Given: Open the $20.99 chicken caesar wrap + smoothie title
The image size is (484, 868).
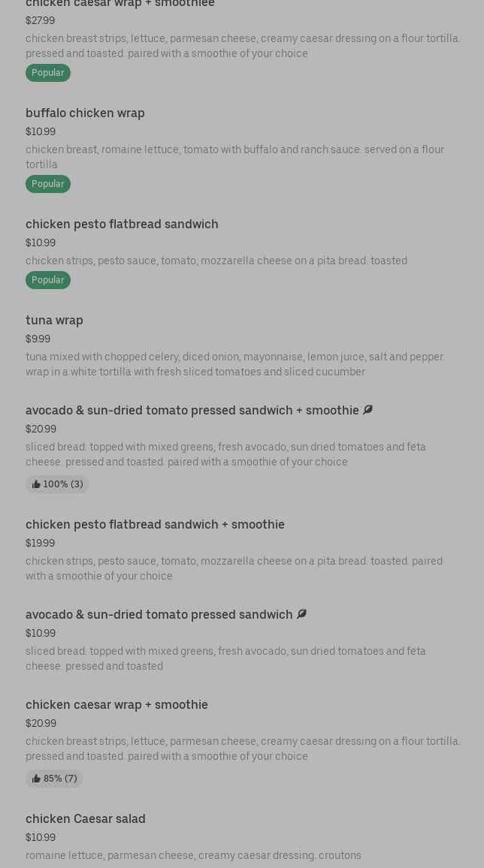Looking at the screenshot, I should point(116,705).
